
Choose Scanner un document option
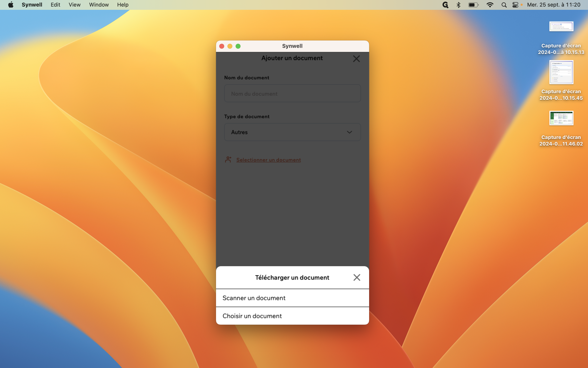[x=292, y=298]
